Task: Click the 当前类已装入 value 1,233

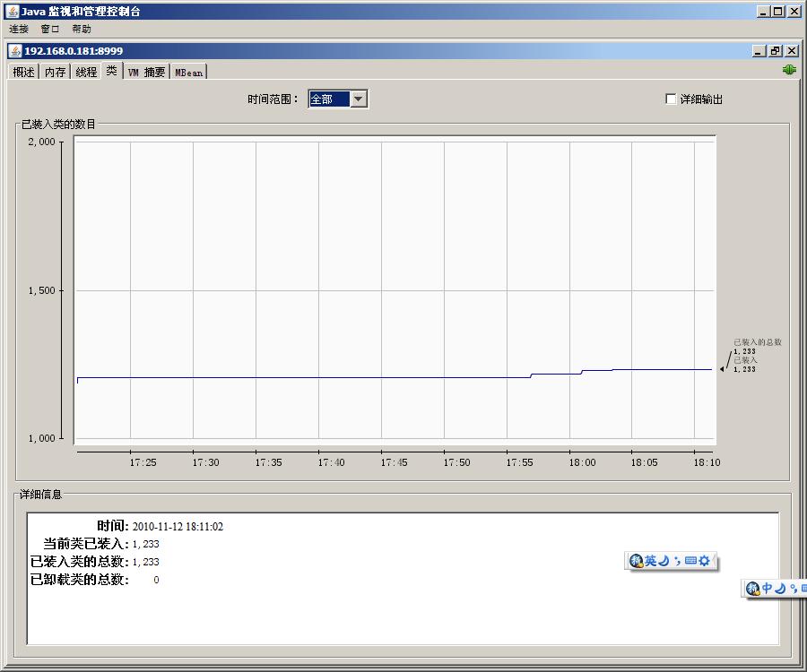Action: [145, 544]
